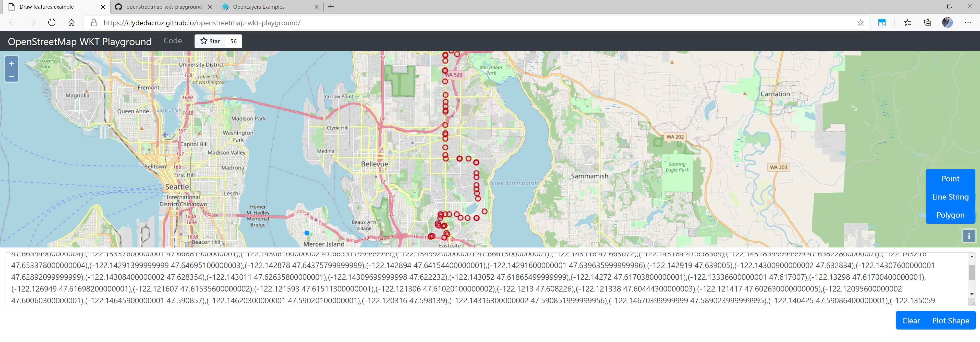Screen dimensions: 980x342
Task: Select Point drawing mode
Action: (950, 179)
